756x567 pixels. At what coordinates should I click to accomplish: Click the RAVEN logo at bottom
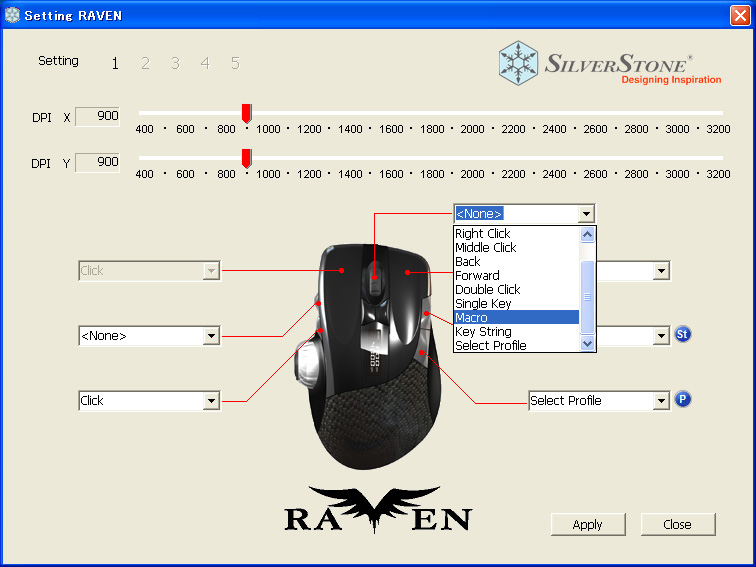click(378, 510)
